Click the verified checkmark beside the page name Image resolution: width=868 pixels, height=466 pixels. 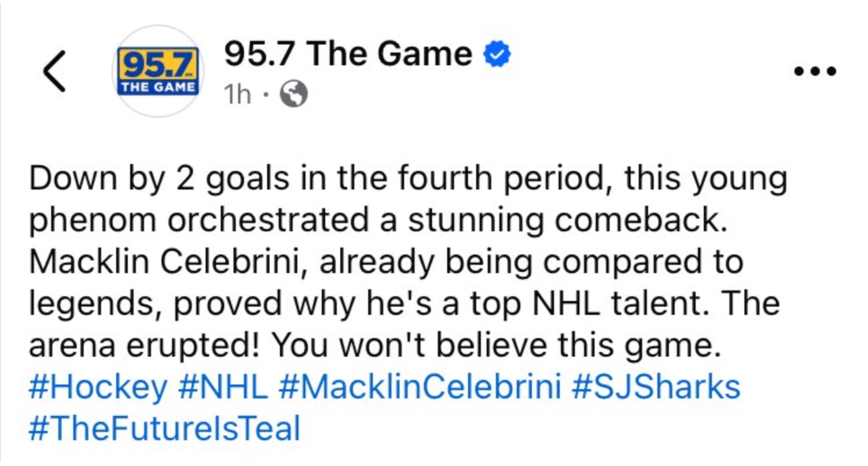496,53
